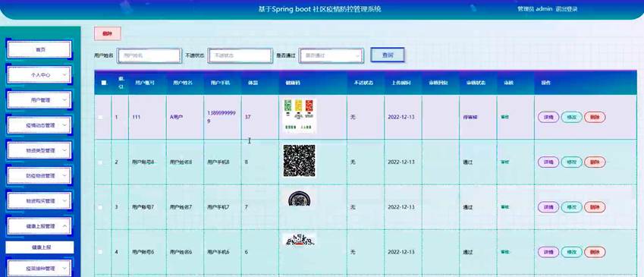
Task: Open 详情 for the 用户账号8 row
Action: [x=548, y=162]
